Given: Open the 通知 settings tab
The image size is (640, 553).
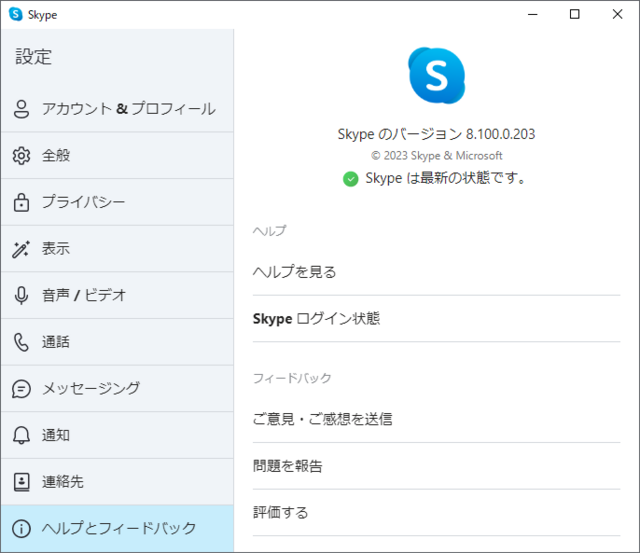Looking at the screenshot, I should (117, 435).
